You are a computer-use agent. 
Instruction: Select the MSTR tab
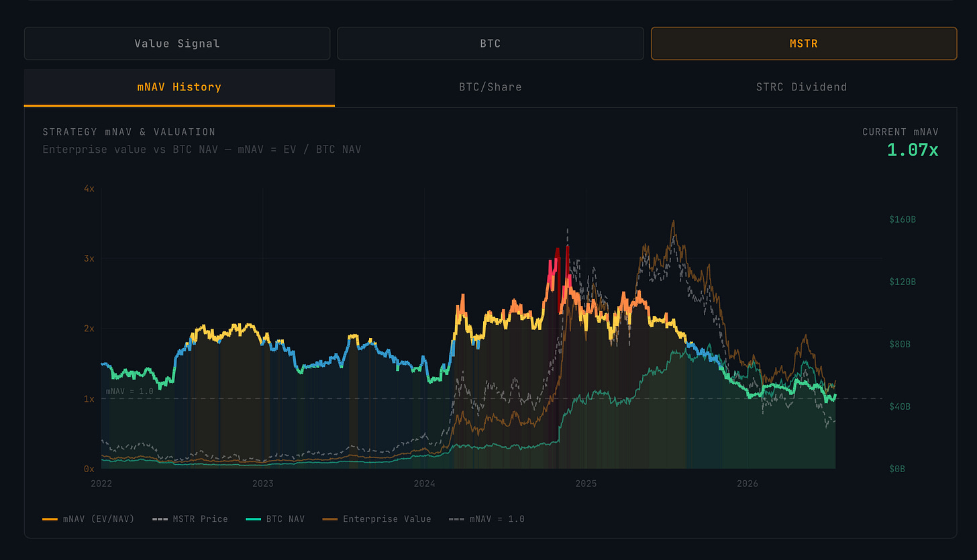[x=804, y=44]
